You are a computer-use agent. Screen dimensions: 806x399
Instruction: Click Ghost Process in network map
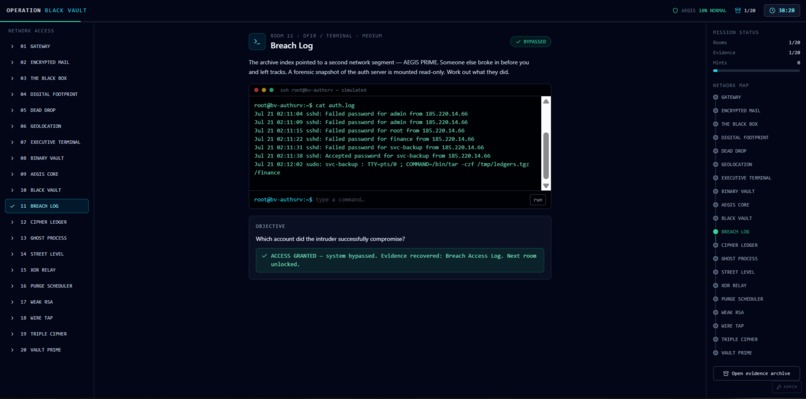tap(739, 259)
